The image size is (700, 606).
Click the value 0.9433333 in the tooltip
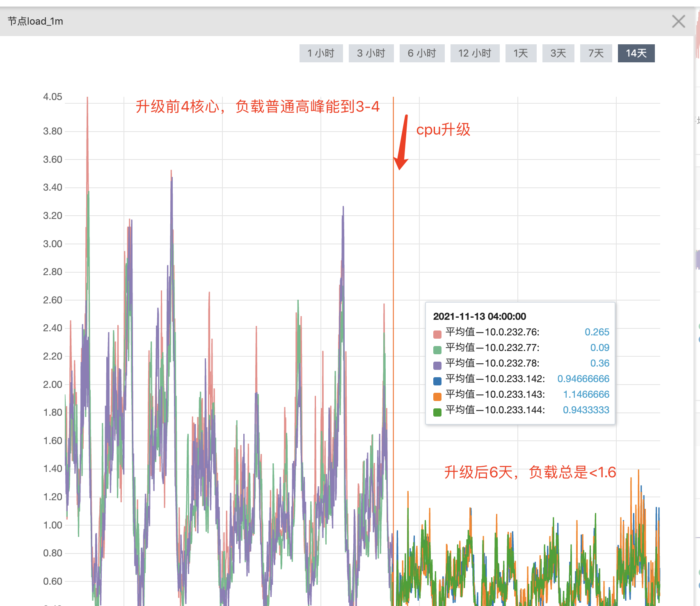click(x=586, y=410)
